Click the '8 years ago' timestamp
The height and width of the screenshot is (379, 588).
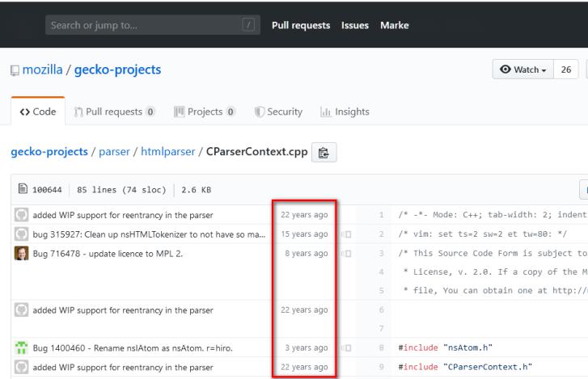coord(306,254)
